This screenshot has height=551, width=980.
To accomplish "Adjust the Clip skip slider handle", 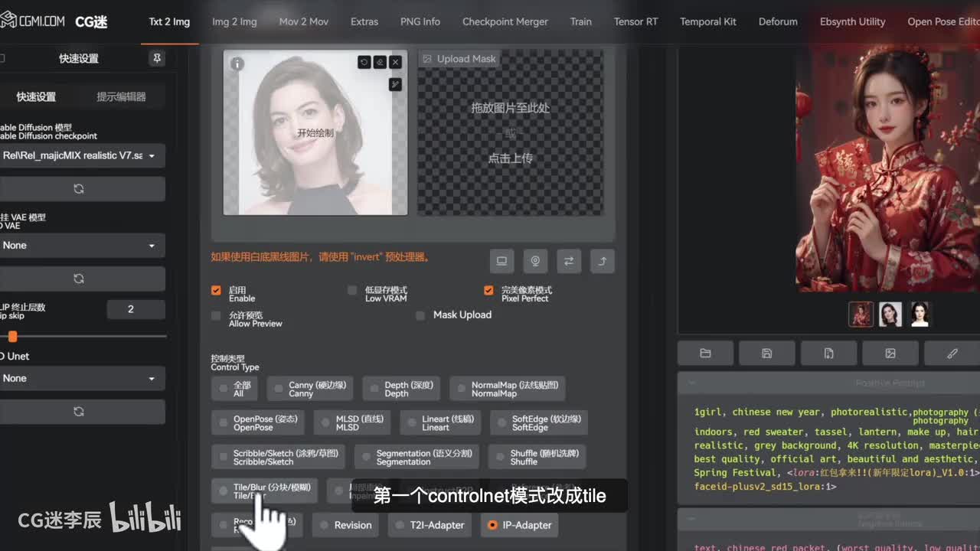I will click(12, 336).
